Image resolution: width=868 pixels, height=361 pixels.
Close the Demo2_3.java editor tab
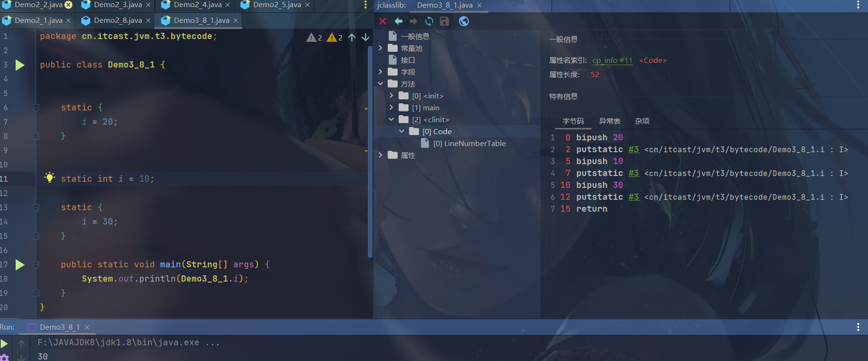148,5
